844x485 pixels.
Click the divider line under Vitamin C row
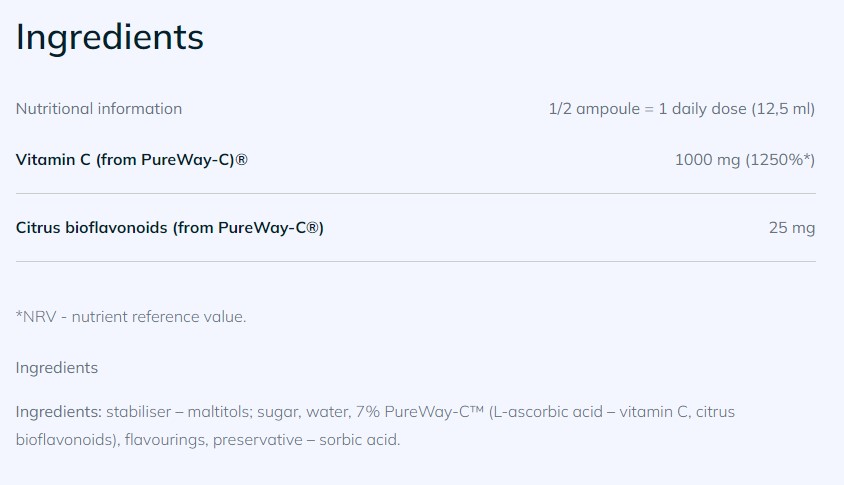click(x=416, y=193)
